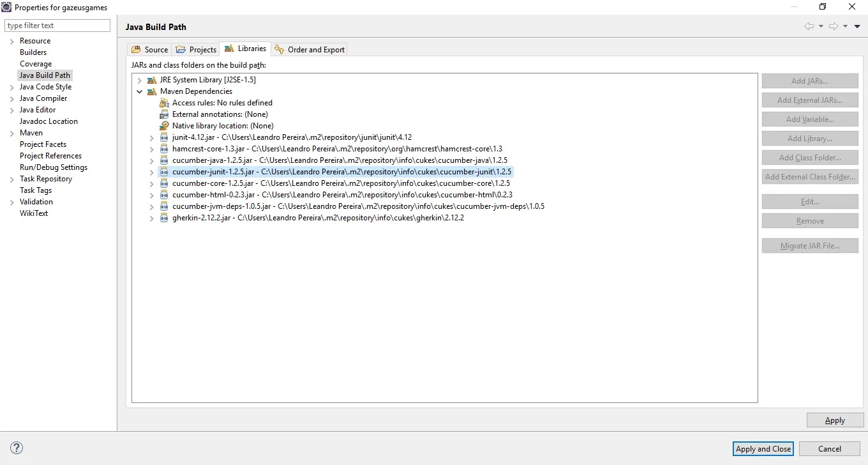Go back using the Back arrow
Viewport: 868px width, 465px height.
pyautogui.click(x=809, y=26)
